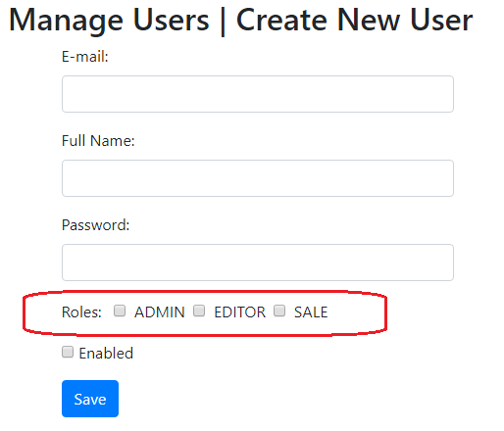The image size is (504, 431).
Task: Click the SALE label text
Action: (311, 312)
